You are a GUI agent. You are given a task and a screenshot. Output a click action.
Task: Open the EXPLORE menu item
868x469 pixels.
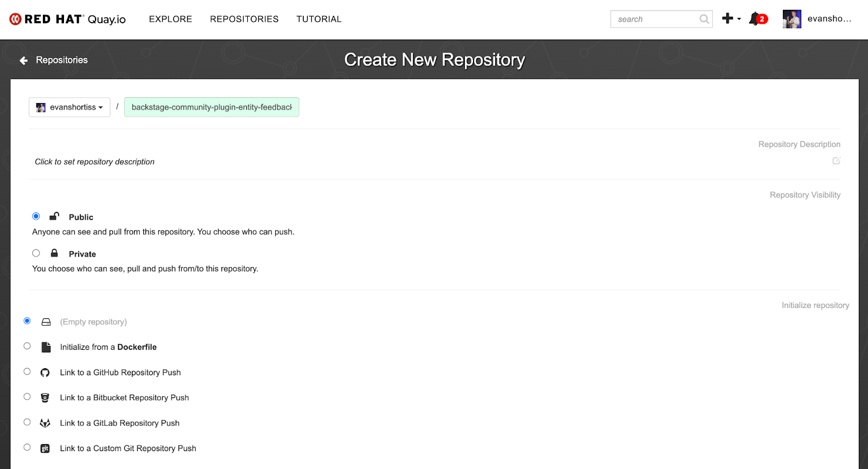pyautogui.click(x=170, y=19)
